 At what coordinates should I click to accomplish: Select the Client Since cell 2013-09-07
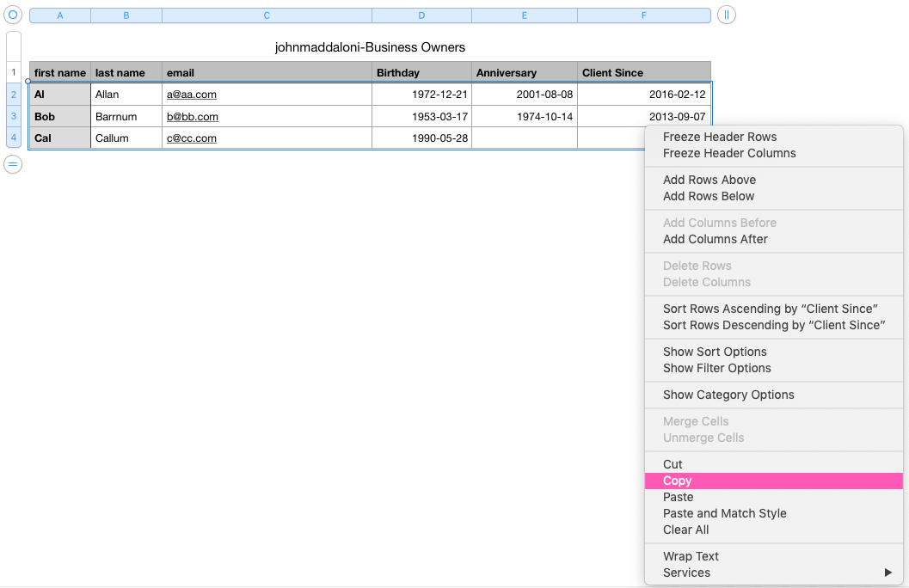coord(643,116)
